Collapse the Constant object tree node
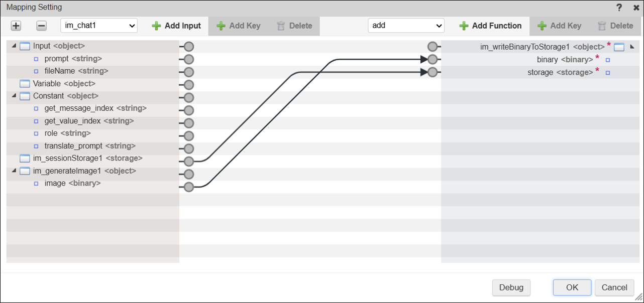Viewport: 644px width, 303px height. 14,96
